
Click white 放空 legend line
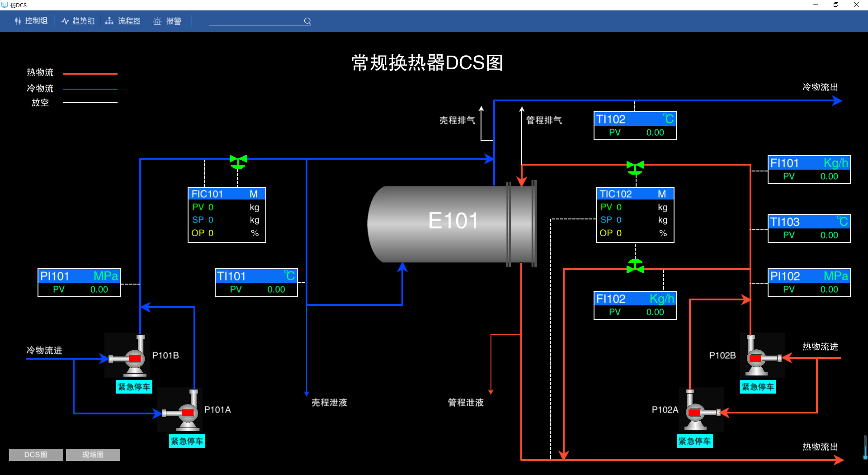click(90, 102)
